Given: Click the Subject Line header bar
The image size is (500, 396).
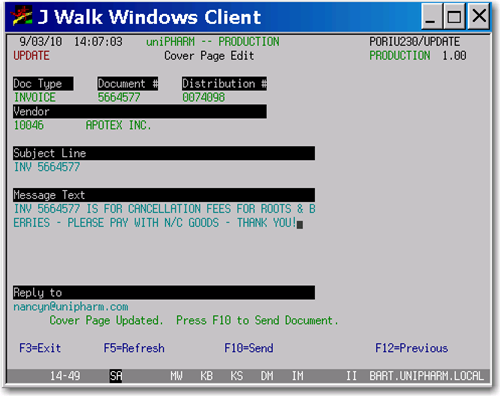Looking at the screenshot, I should 164,153.
